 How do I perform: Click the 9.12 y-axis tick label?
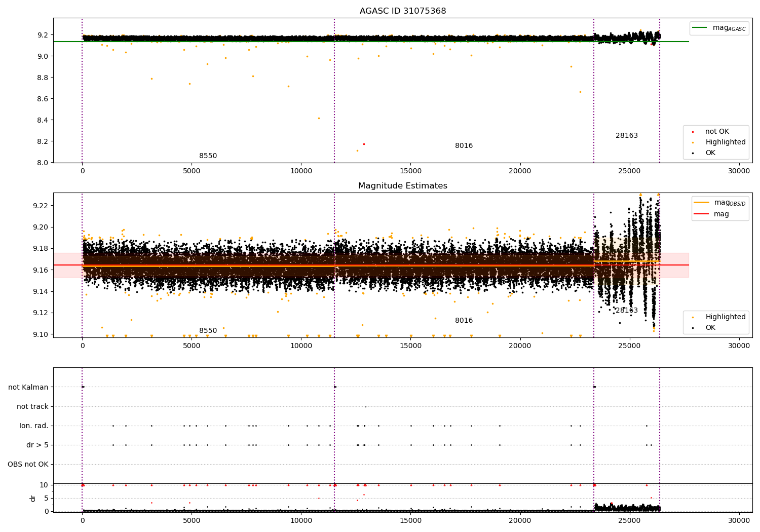(x=41, y=313)
